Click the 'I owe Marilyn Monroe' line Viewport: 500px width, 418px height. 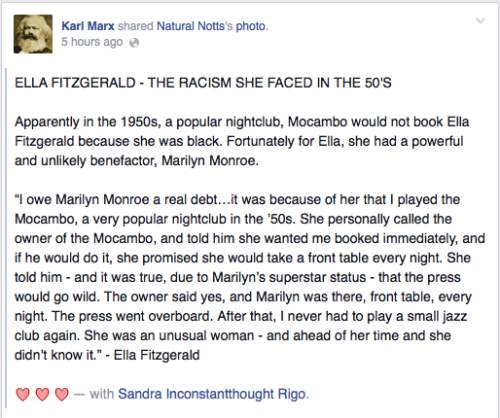[237, 199]
